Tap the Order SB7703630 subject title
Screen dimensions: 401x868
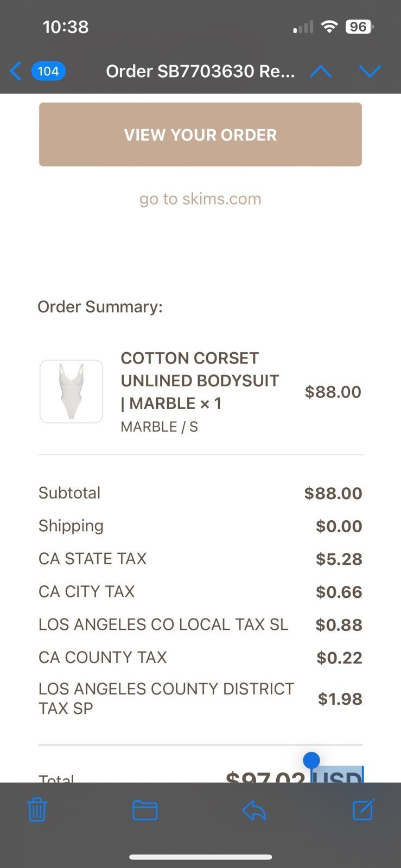pyautogui.click(x=200, y=71)
